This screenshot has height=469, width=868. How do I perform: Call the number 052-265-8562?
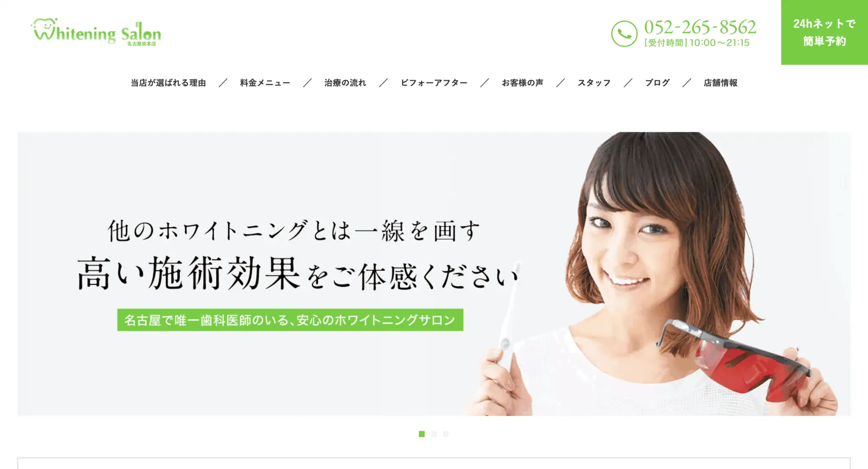700,27
